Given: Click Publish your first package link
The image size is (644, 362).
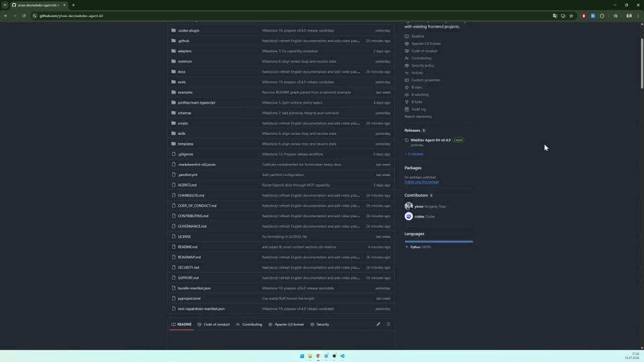Looking at the screenshot, I should pos(422,182).
